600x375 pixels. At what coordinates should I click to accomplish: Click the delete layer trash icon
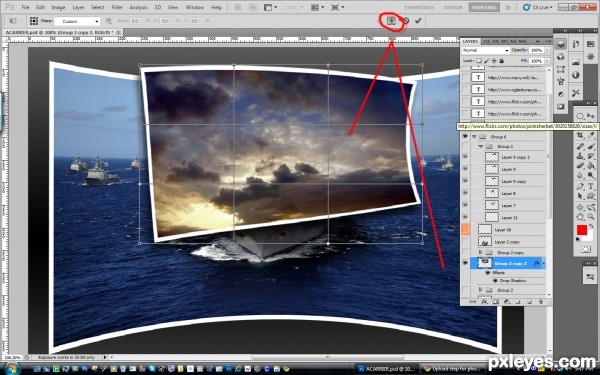tap(540, 302)
